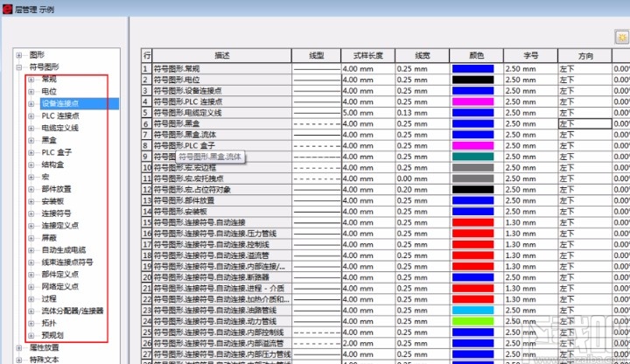Screen dimensions: 630x364
Task: Click the new layer star icon button
Action: [x=622, y=38]
